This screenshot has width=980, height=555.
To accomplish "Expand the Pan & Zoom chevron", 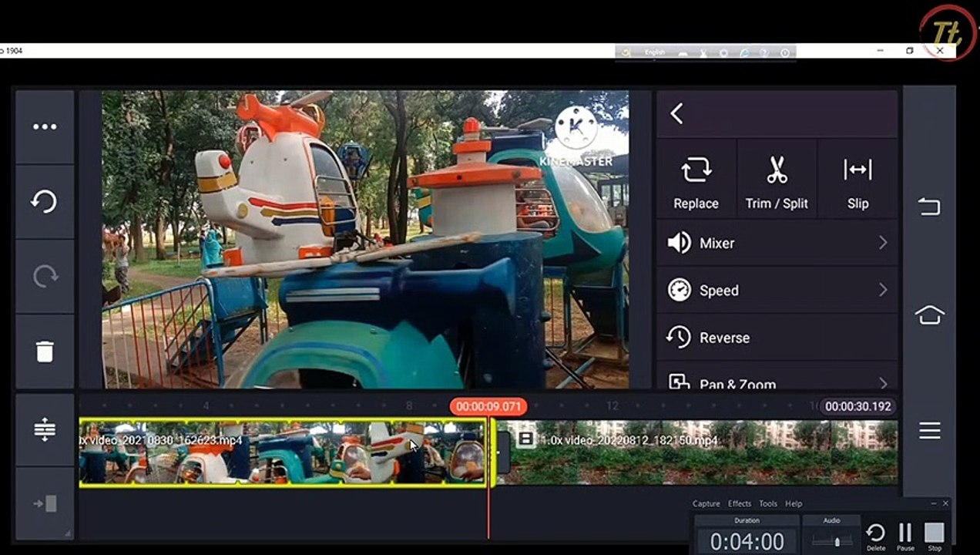I will 883,383.
